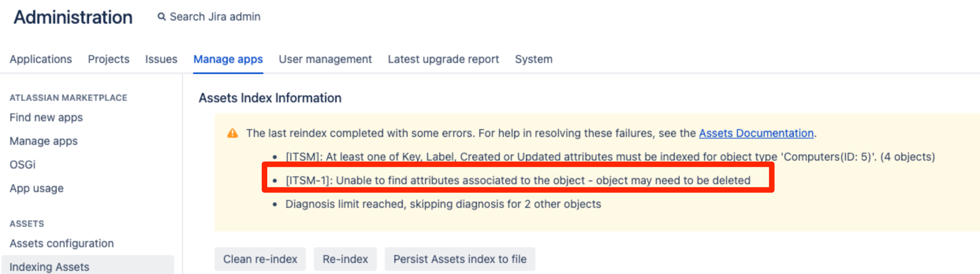Open the Assets Documentation link
The image size is (980, 274).
(x=756, y=133)
